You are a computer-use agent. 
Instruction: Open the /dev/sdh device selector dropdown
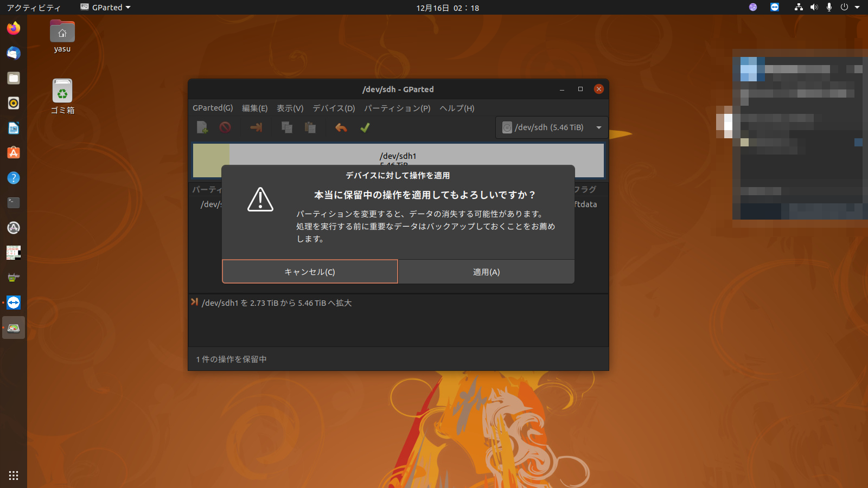(x=552, y=127)
